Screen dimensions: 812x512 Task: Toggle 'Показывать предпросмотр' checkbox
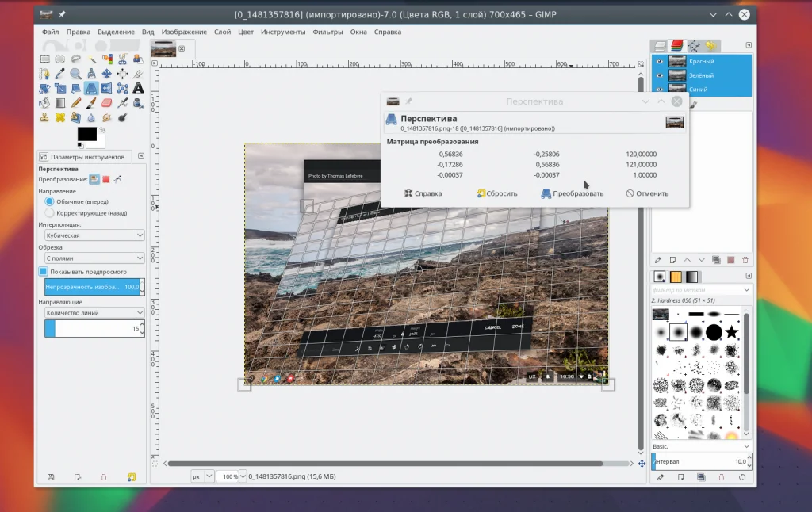[44, 271]
